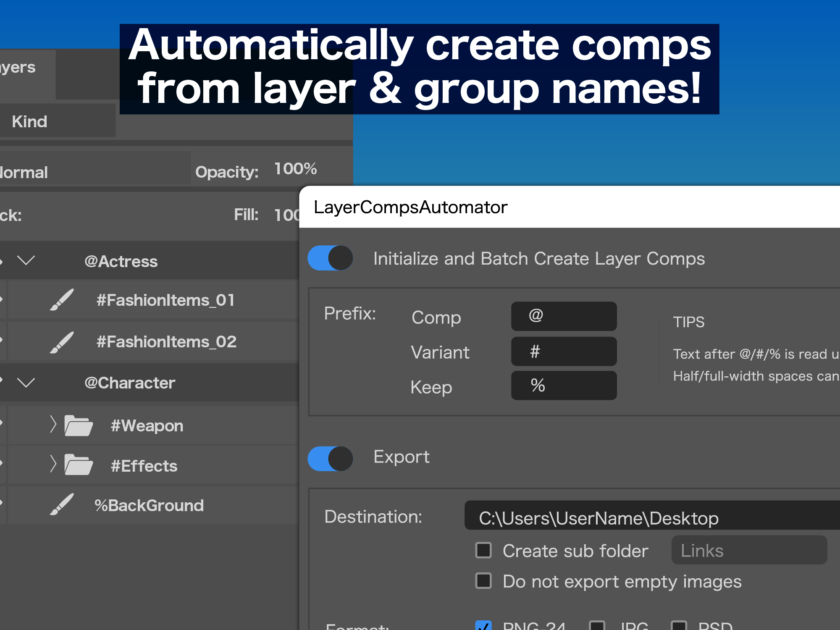Toggle the Export switch off
The height and width of the screenshot is (630, 840).
[x=331, y=459]
